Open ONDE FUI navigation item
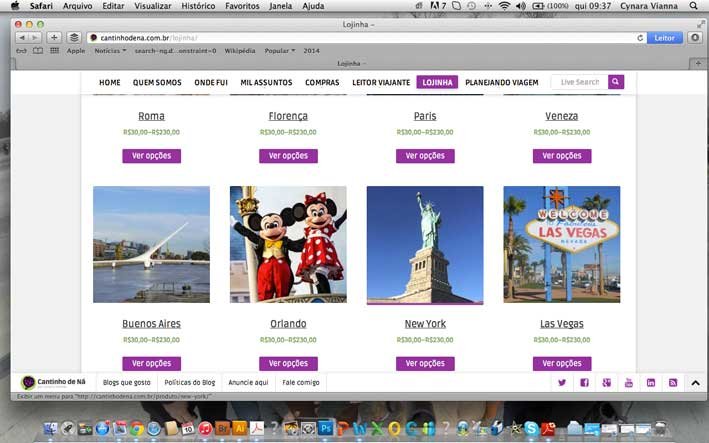The image size is (709, 443). coord(211,82)
